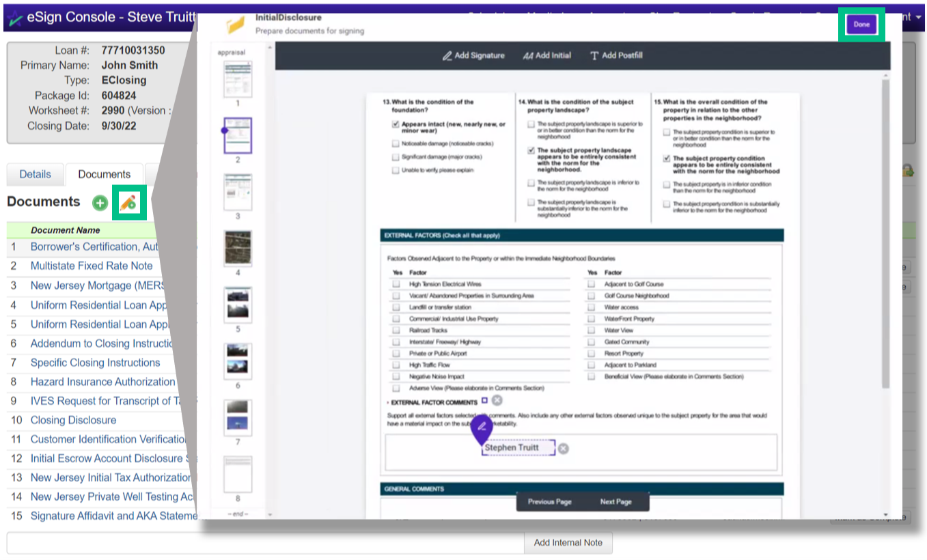Screen dimensions: 927x560
Task: Switch to the Details tab
Action: [x=35, y=174]
